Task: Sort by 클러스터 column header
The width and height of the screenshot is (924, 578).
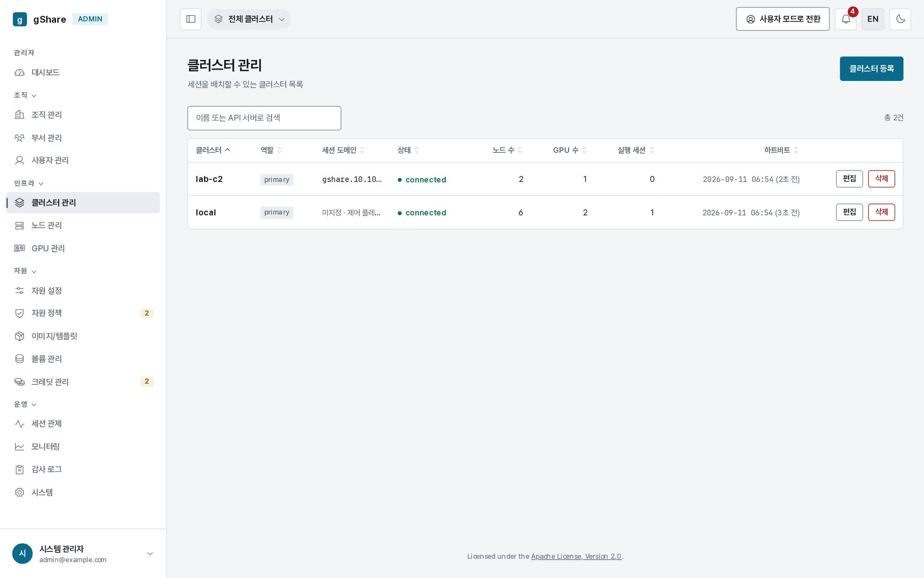Action: pyautogui.click(x=213, y=150)
